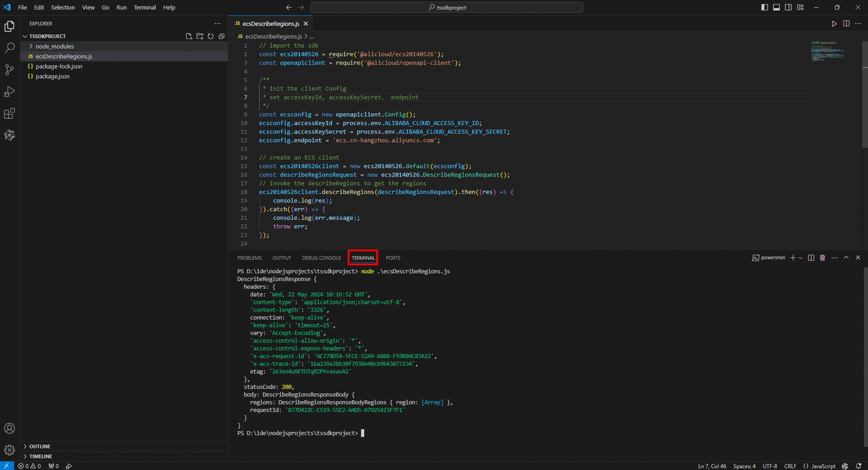Customize the editor layout
The height and width of the screenshot is (470, 868).
click(x=800, y=7)
